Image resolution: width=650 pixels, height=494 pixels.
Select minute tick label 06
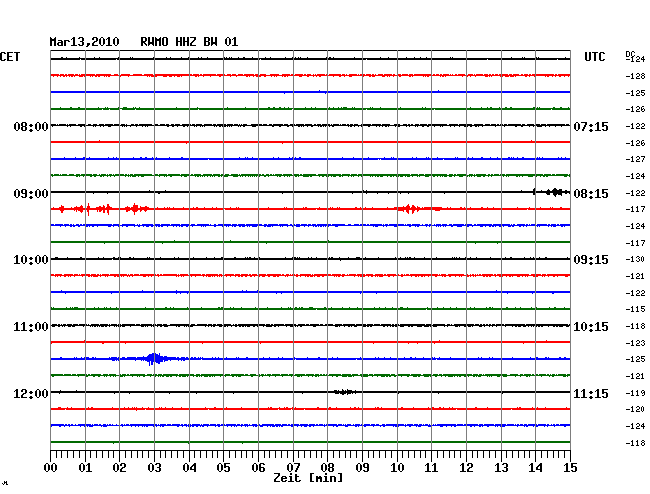pos(258,468)
